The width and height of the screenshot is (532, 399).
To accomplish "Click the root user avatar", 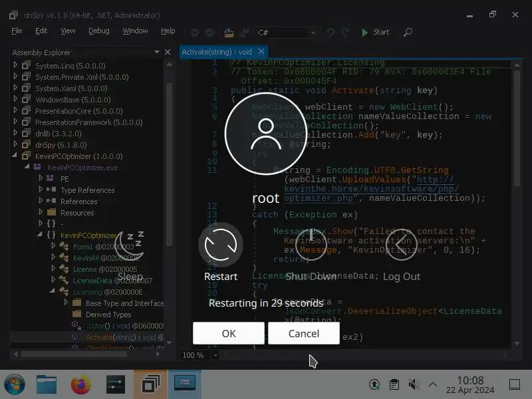I will [265, 134].
